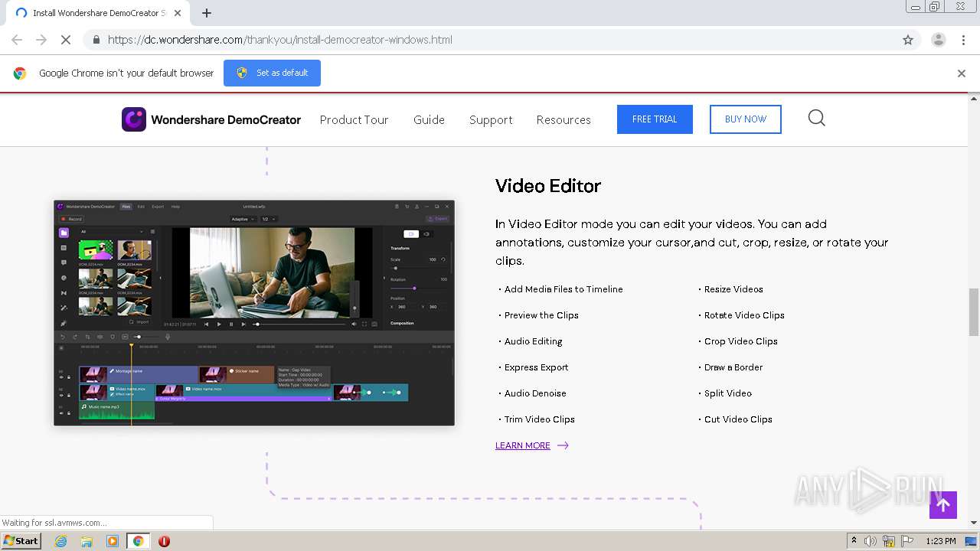Open Internet Explorer from the taskbar

[x=60, y=541]
